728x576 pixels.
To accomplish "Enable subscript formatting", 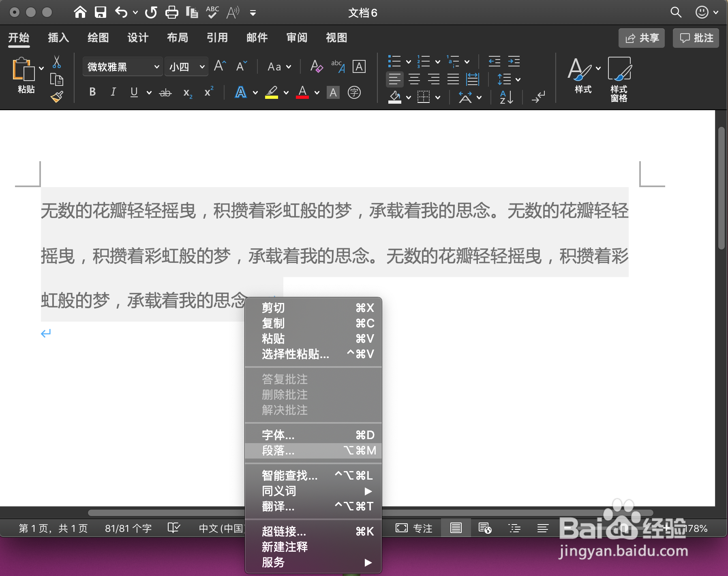I will (x=186, y=93).
